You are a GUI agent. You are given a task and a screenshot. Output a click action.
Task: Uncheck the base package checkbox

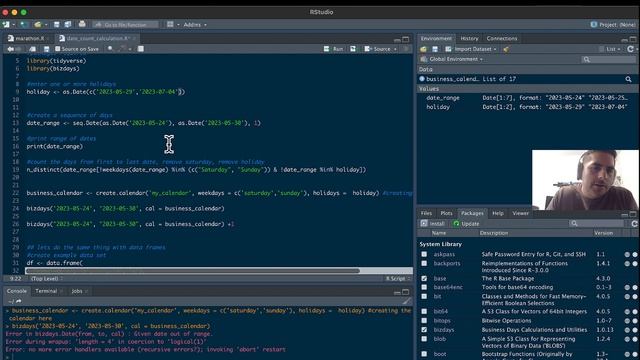tap(424, 278)
